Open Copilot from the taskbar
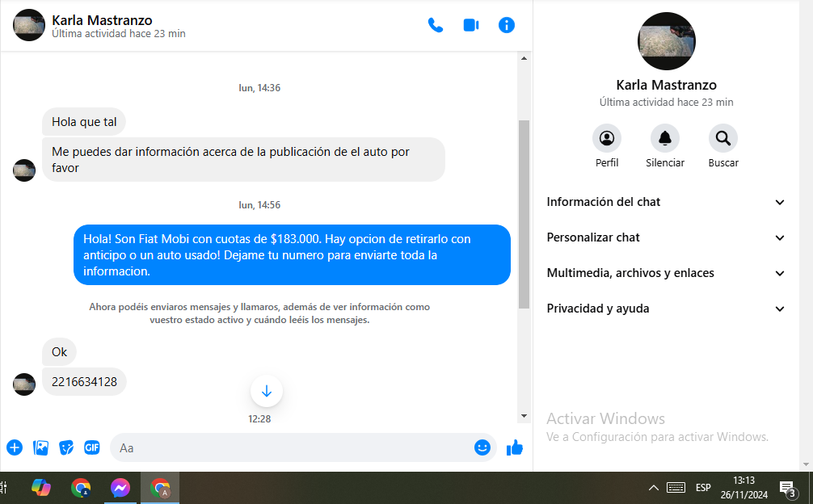This screenshot has height=504, width=813. [41, 487]
